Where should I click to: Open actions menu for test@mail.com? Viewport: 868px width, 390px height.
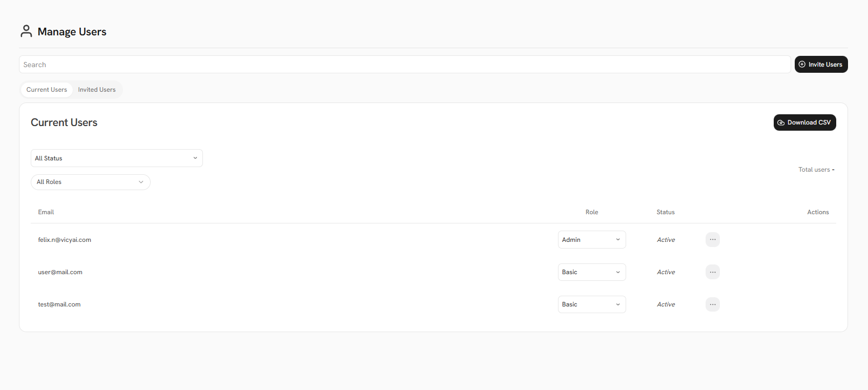(712, 304)
